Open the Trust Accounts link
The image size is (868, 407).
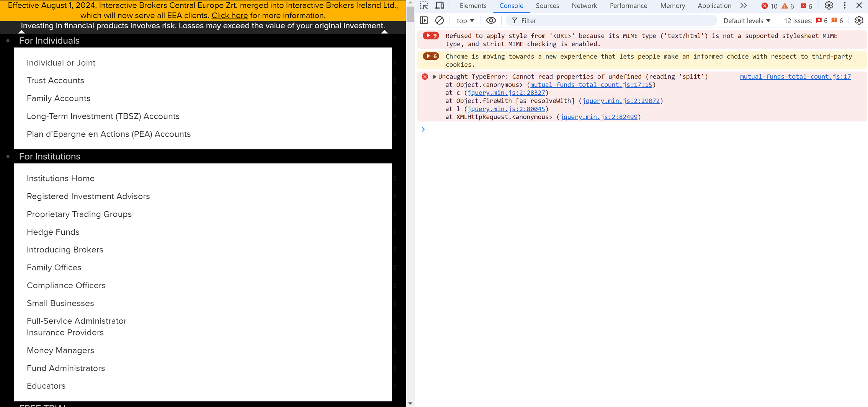pyautogui.click(x=55, y=80)
